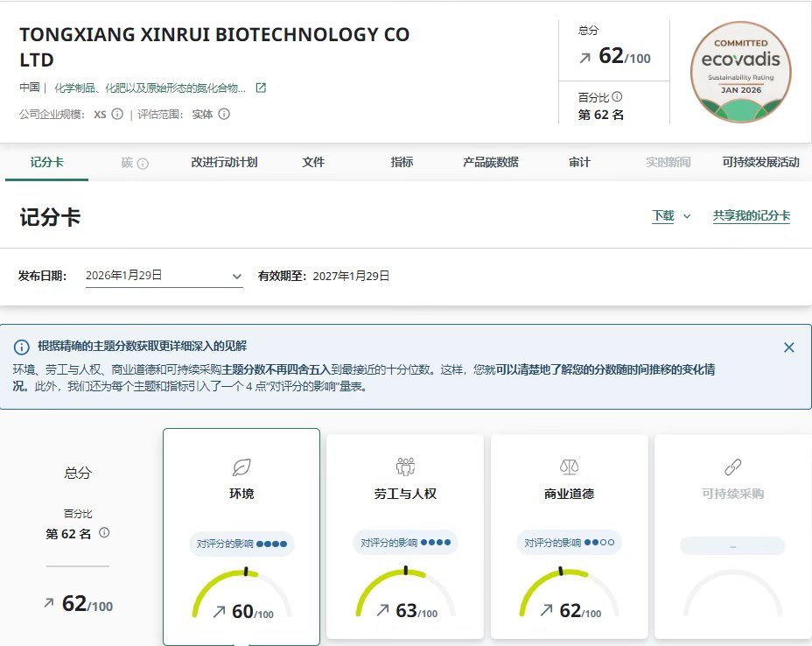Viewport: 812px width, 646px height.
Task: Click the scales icon on the 商业道德 card
Action: (569, 467)
